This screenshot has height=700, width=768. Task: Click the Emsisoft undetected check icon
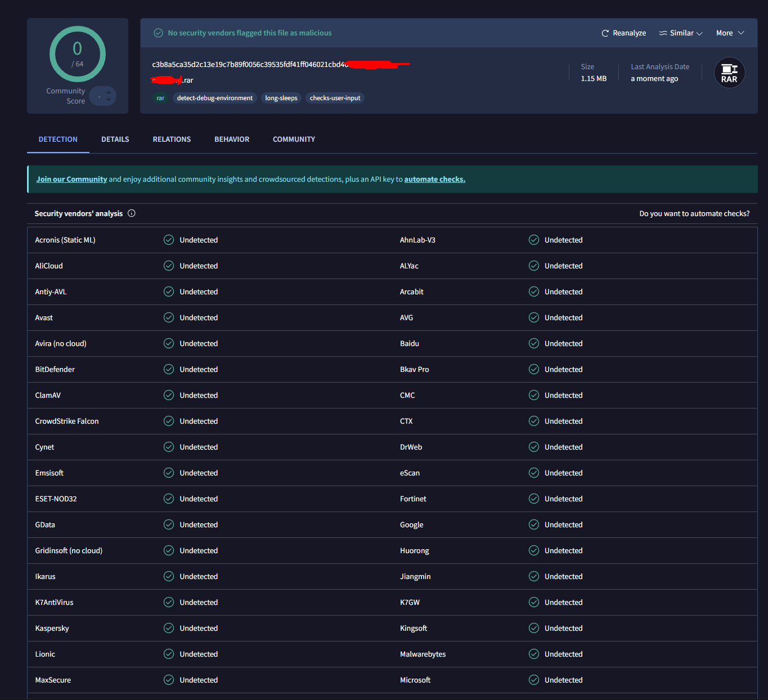(x=169, y=473)
